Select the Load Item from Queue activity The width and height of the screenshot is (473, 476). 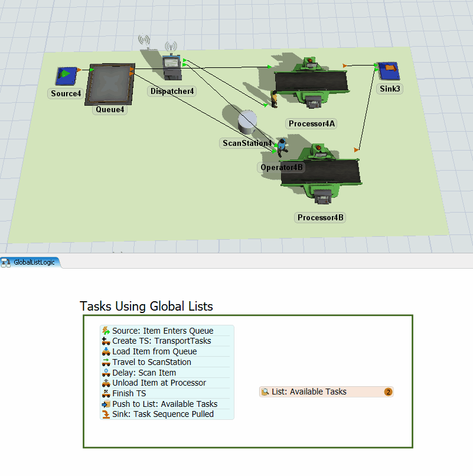pyautogui.click(x=154, y=351)
